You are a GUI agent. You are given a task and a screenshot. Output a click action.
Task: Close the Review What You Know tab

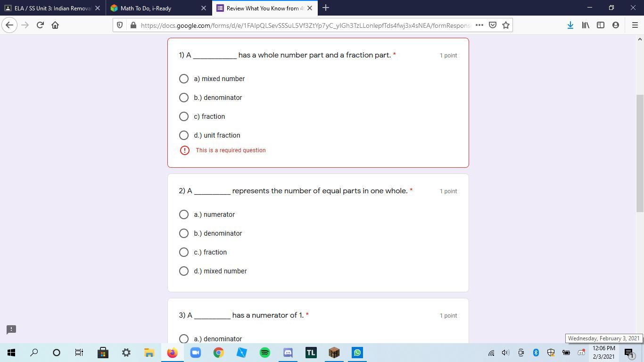click(x=310, y=8)
